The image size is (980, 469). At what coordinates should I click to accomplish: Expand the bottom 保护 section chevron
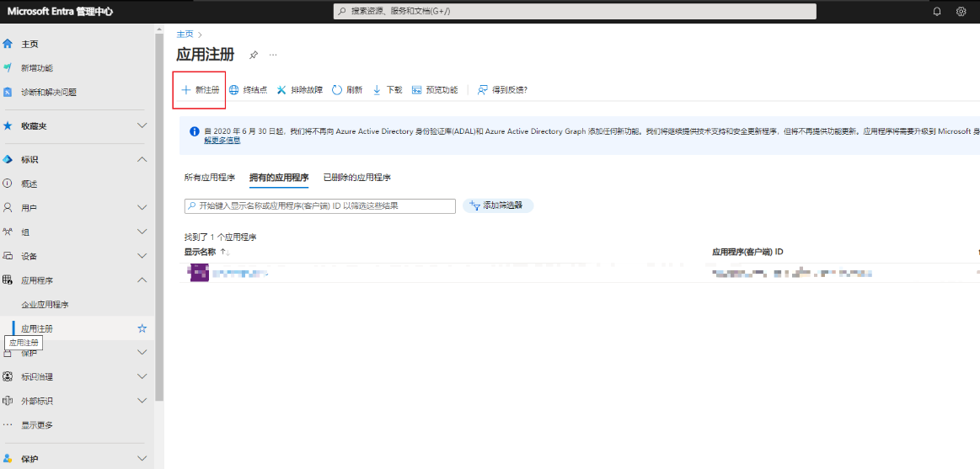142,458
